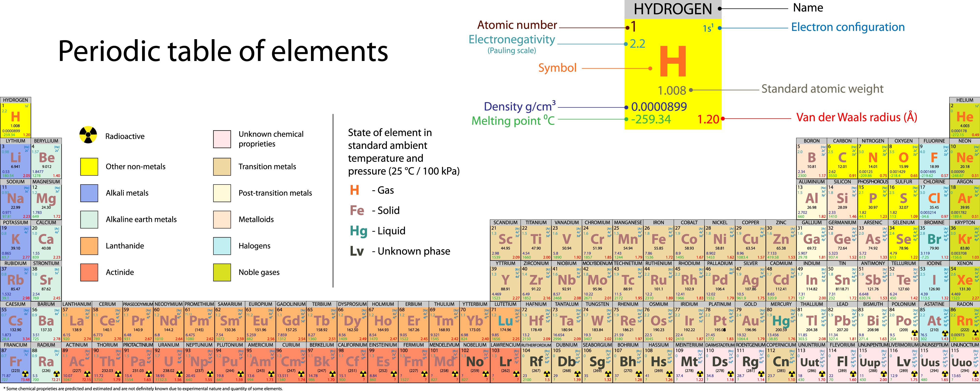Click the Neon (Ne) element cell
The image size is (980, 391).
pos(965,158)
